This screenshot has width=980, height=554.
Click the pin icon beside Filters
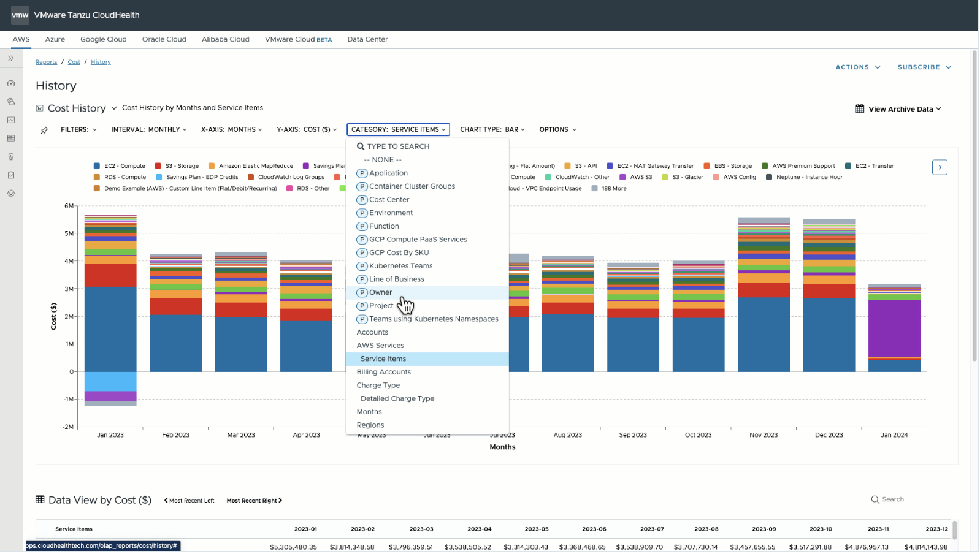coord(45,130)
